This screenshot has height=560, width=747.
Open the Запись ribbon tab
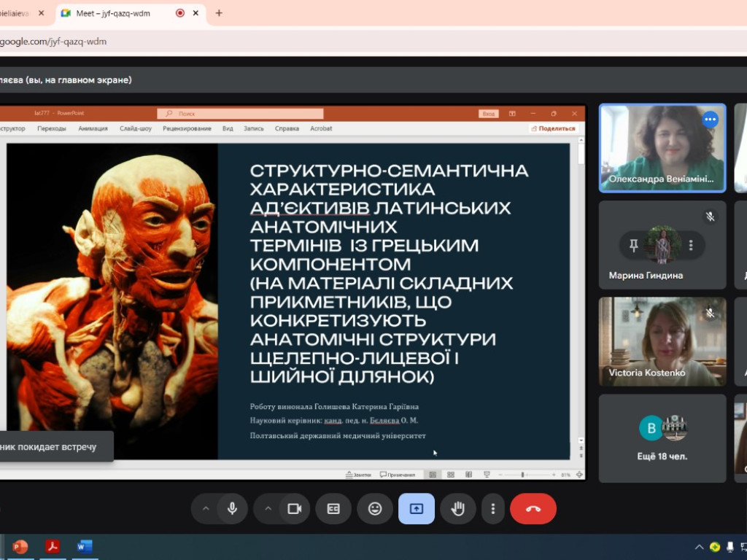click(x=253, y=128)
